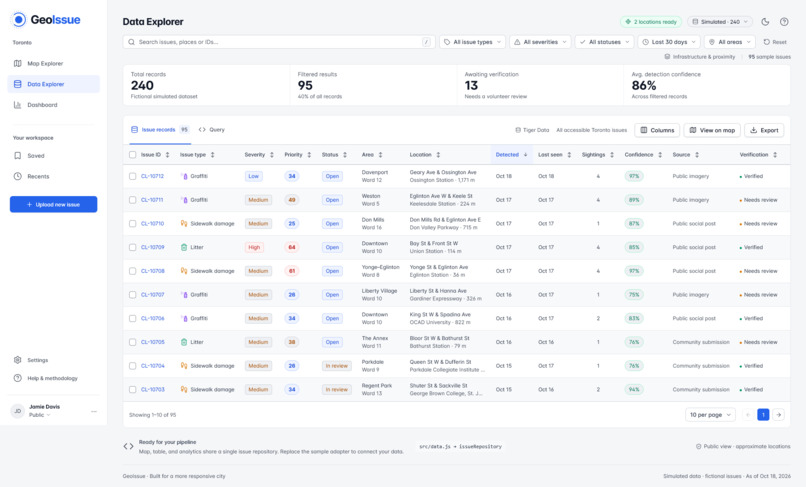Toggle Detected column sort arrow

525,155
